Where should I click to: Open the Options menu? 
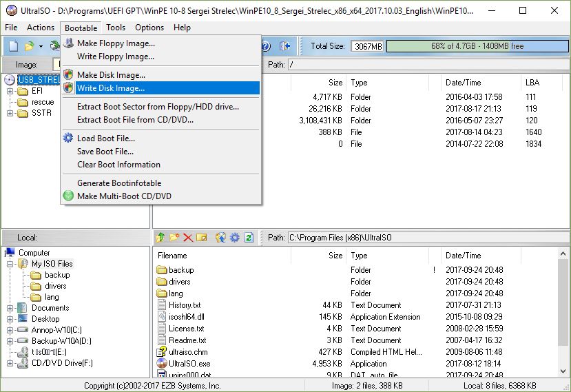[x=149, y=28]
